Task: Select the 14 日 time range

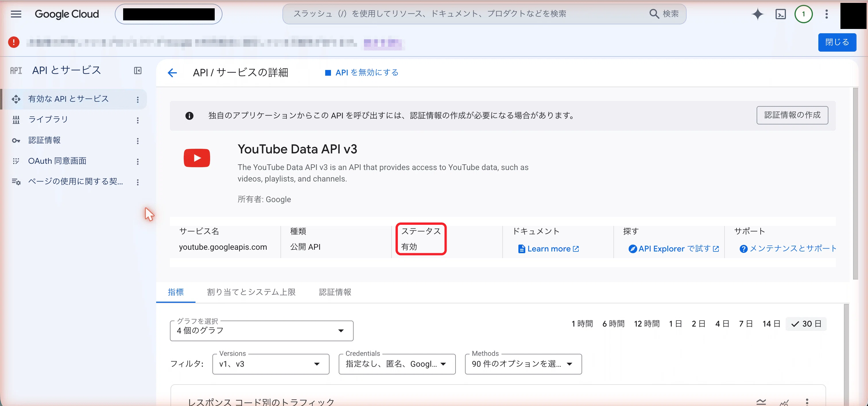Action: (x=771, y=324)
